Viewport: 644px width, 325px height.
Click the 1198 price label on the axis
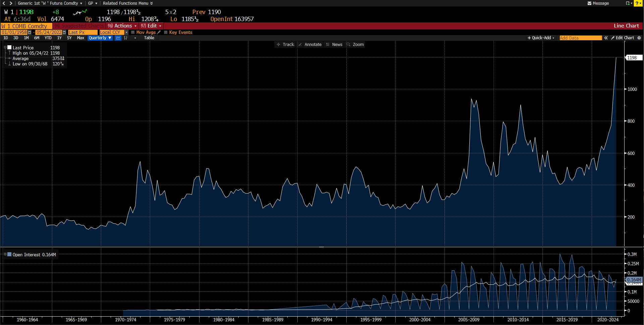(634, 58)
